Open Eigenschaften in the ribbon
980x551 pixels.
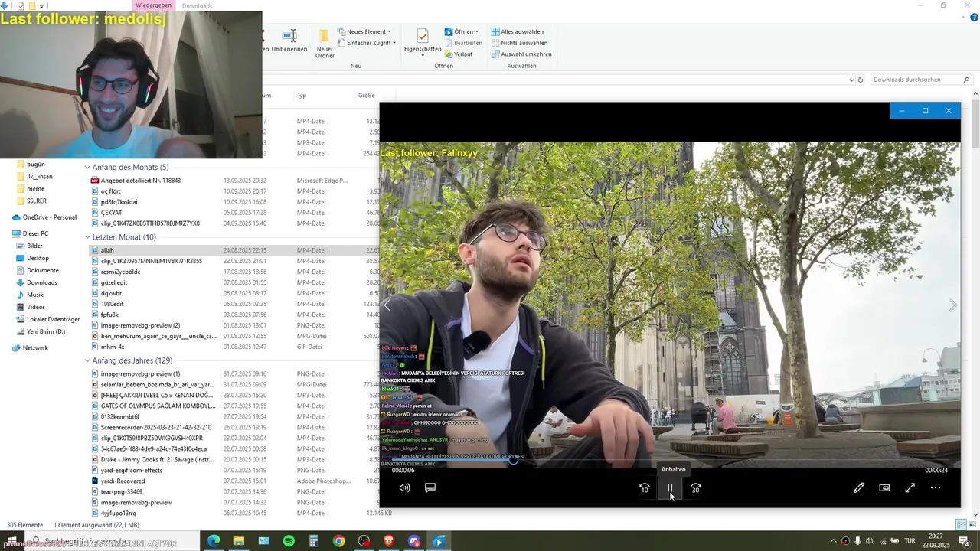(x=423, y=41)
